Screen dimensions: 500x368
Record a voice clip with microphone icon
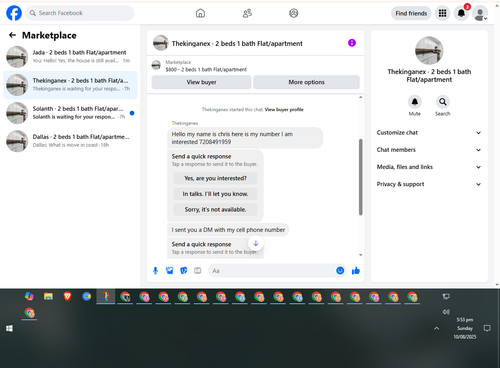[x=155, y=271]
